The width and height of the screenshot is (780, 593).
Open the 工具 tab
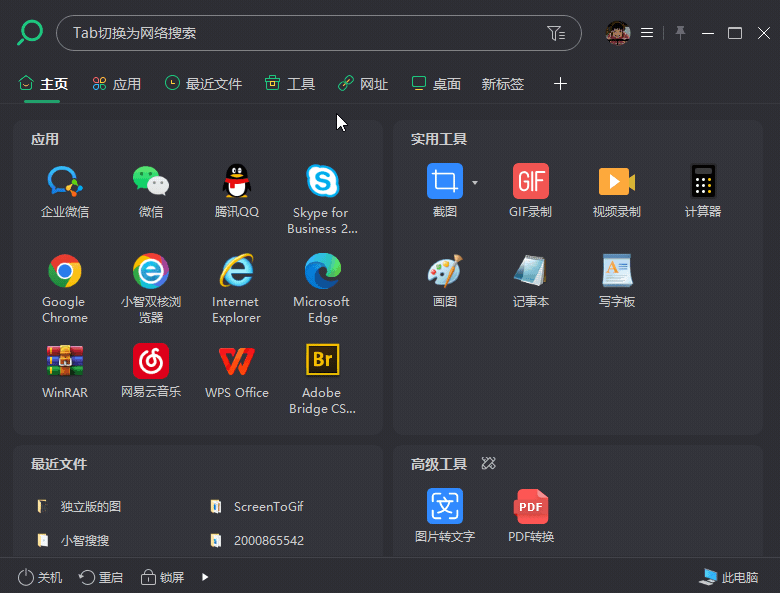pyautogui.click(x=290, y=84)
